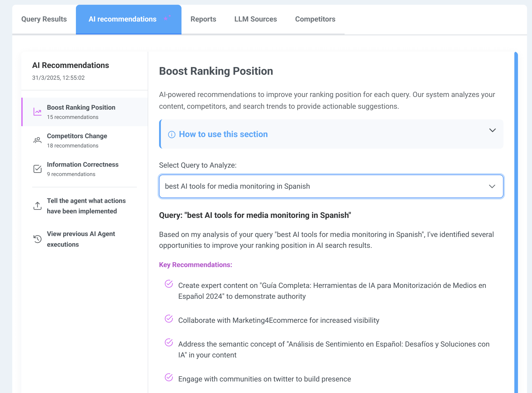
Task: Click the sparkle star icon on AI recommendations tab
Action: [x=167, y=18]
